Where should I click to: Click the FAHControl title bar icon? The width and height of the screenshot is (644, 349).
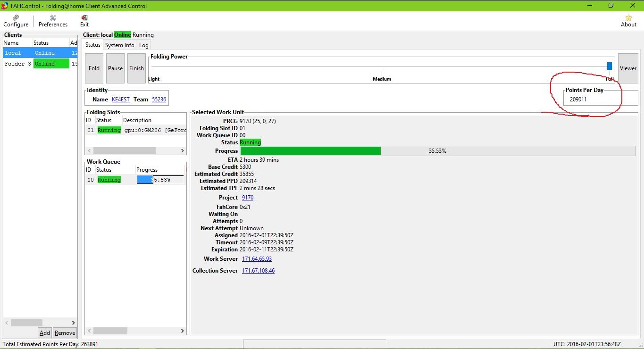pyautogui.click(x=5, y=6)
